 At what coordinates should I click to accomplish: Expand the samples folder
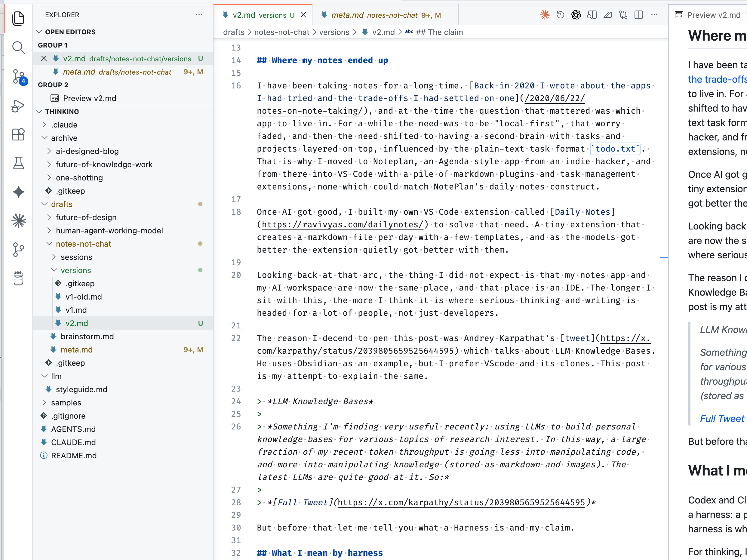tap(44, 403)
